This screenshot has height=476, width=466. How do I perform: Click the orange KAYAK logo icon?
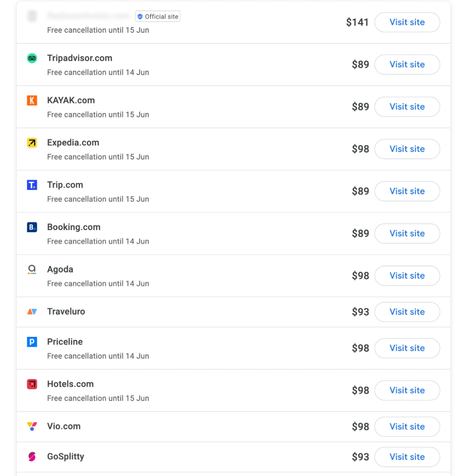click(x=32, y=100)
